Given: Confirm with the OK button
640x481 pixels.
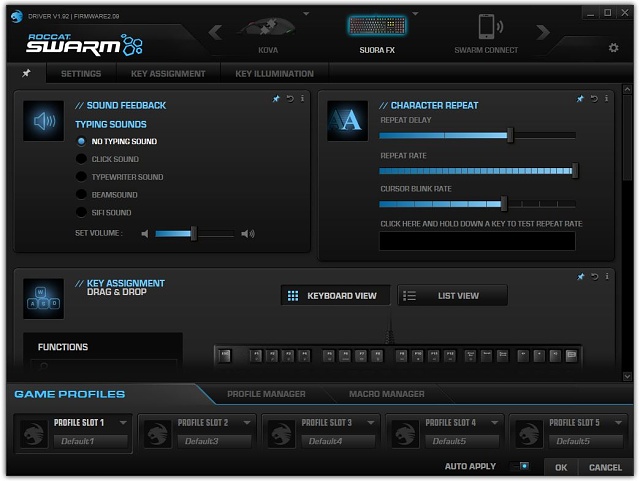Looking at the screenshot, I should (561, 467).
